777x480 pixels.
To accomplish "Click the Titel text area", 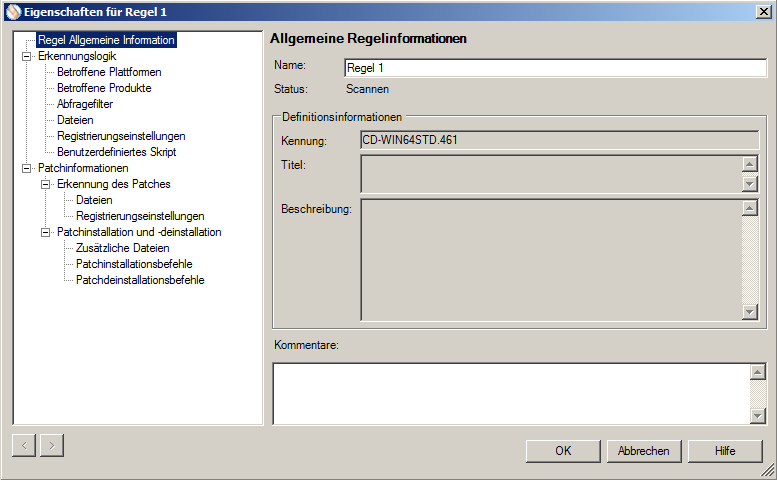I will (551, 174).
